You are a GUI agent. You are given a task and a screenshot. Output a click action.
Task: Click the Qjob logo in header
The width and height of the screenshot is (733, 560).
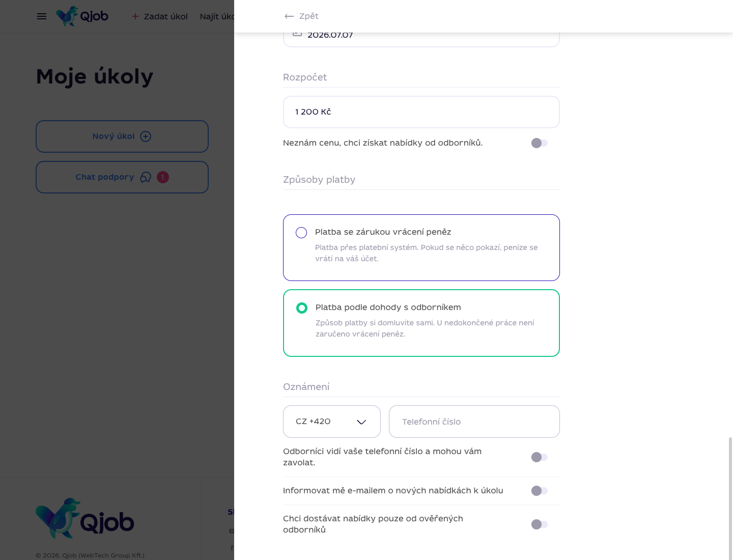[x=82, y=16]
